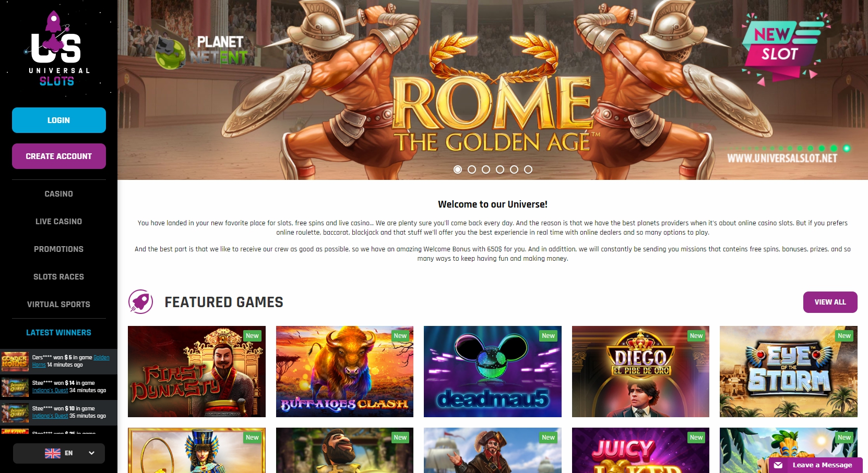Click View All featured games button
The height and width of the screenshot is (473, 868).
pyautogui.click(x=830, y=302)
